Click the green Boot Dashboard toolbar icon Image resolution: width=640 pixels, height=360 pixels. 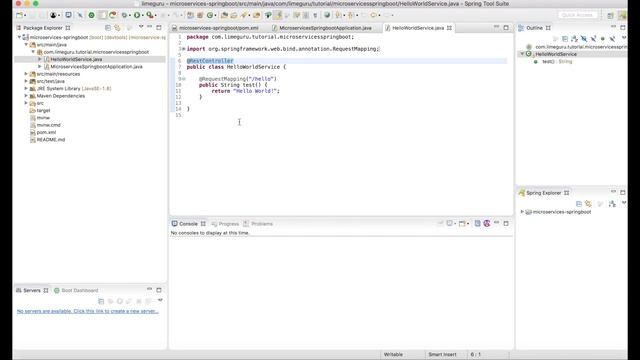coord(91,15)
